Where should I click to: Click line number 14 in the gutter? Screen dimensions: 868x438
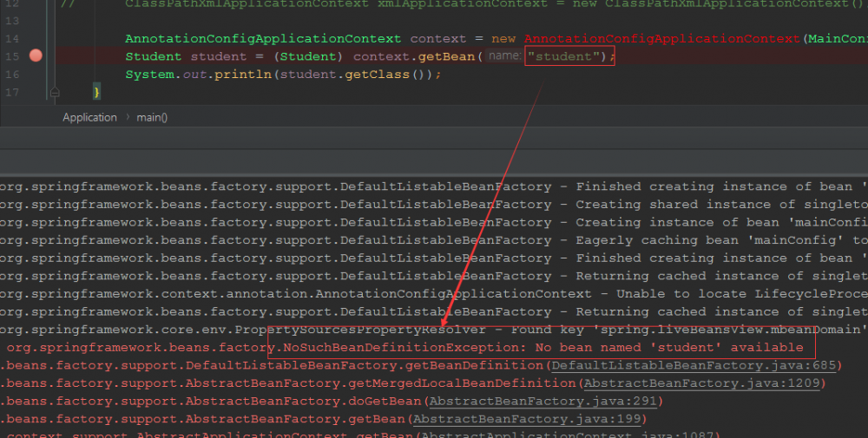pos(12,39)
